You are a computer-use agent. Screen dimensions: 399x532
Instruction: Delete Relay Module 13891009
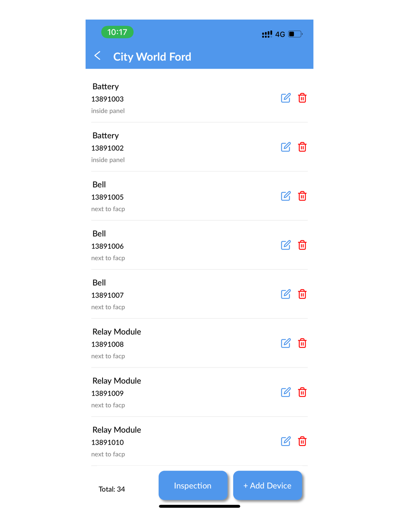point(302,392)
